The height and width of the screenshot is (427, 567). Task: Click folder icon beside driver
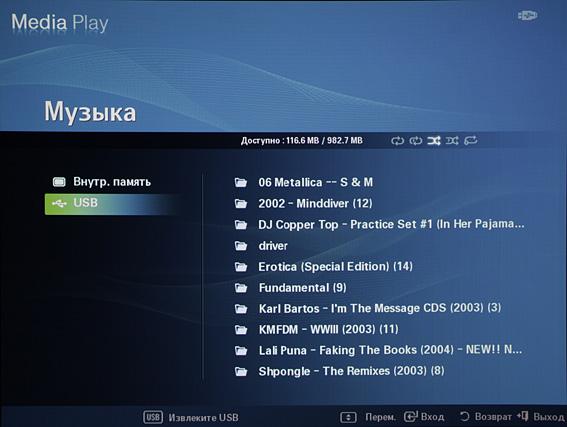coord(241,246)
